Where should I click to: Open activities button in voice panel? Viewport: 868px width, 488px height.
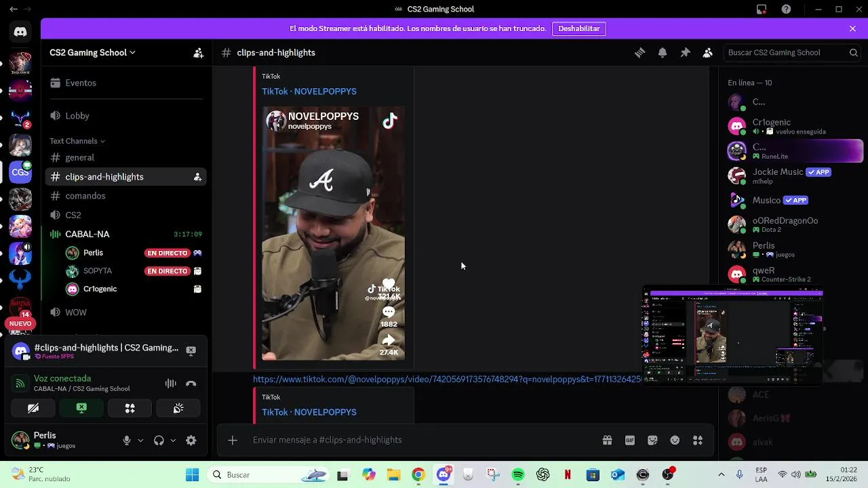point(130,408)
